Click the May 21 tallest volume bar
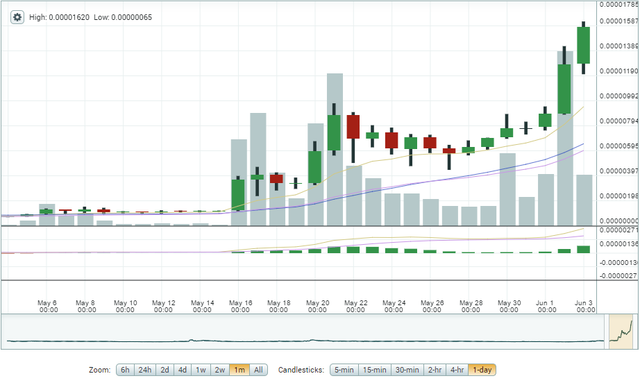 coord(335,149)
